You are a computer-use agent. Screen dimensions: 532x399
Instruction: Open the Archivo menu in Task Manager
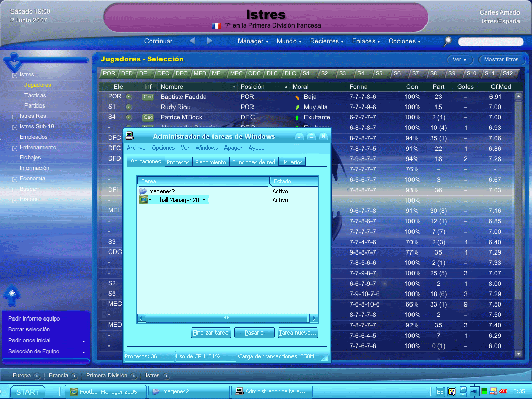137,148
